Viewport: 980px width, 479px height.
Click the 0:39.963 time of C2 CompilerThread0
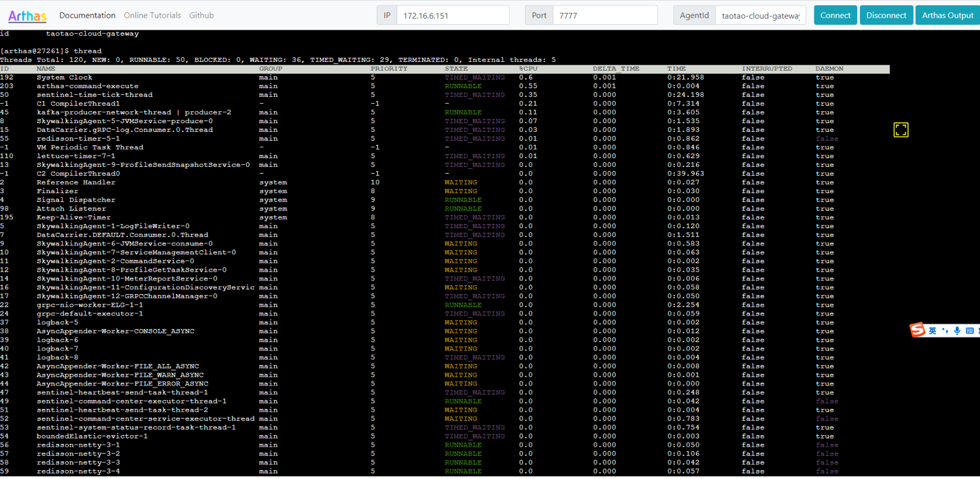(686, 174)
